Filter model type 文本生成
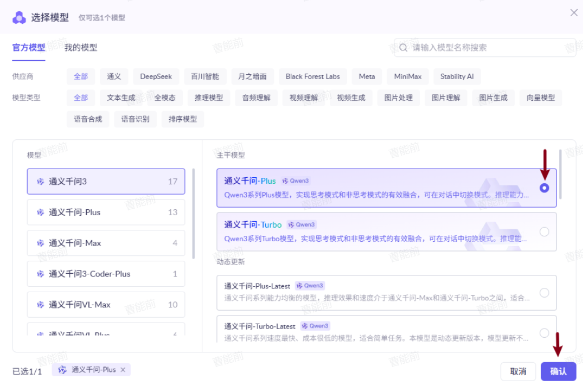583x392 pixels. pos(121,98)
